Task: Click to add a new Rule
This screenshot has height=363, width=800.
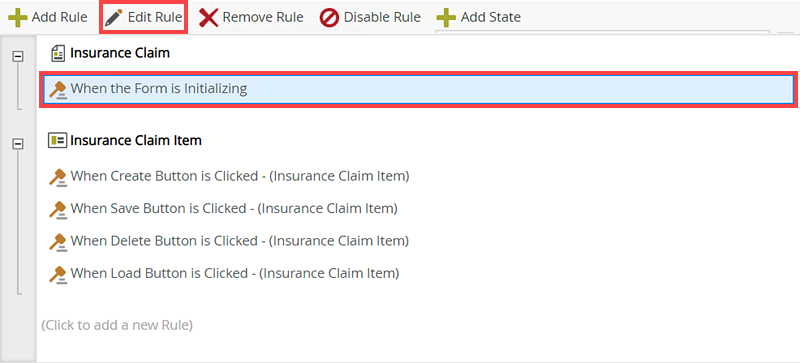Action: 117,325
